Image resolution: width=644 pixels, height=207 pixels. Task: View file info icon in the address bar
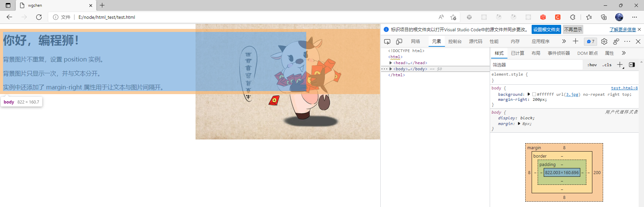point(56,17)
